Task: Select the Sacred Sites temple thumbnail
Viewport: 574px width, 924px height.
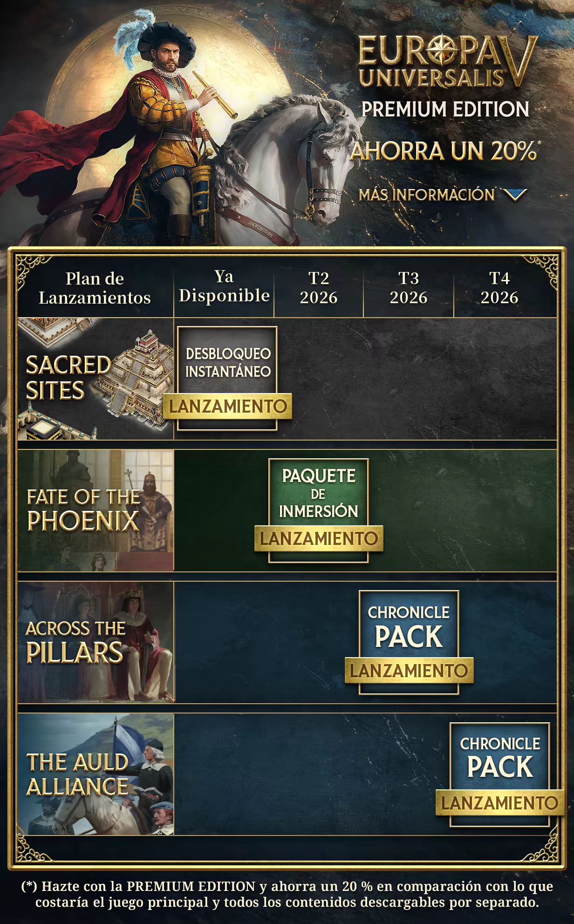Action: pos(96,379)
